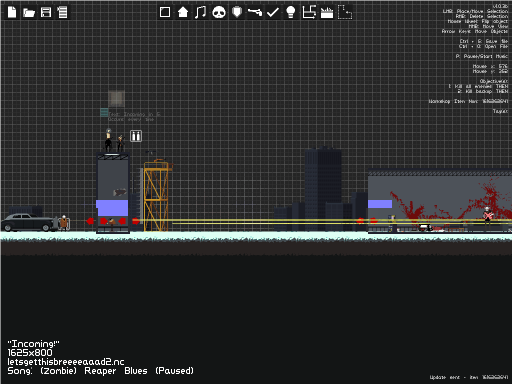This screenshot has height=384, width=512.
Task: Click the 'letsgetthisbreeeeaaad2.nc' filename text
Action: coord(66,362)
